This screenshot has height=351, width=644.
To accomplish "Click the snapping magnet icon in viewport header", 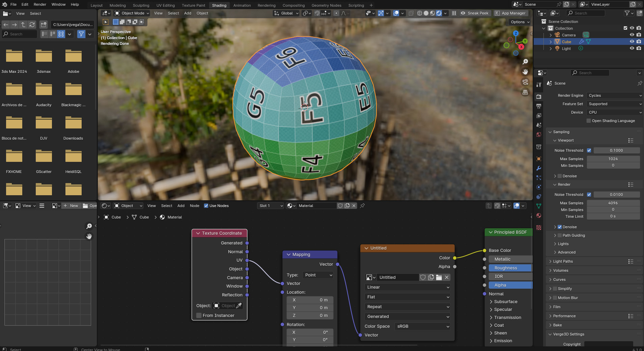I will point(317,13).
